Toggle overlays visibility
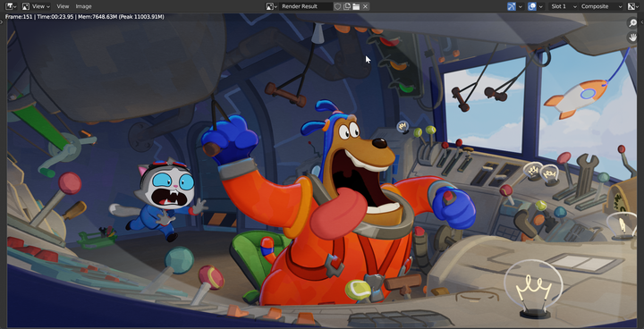This screenshot has height=329, width=644. pyautogui.click(x=532, y=6)
